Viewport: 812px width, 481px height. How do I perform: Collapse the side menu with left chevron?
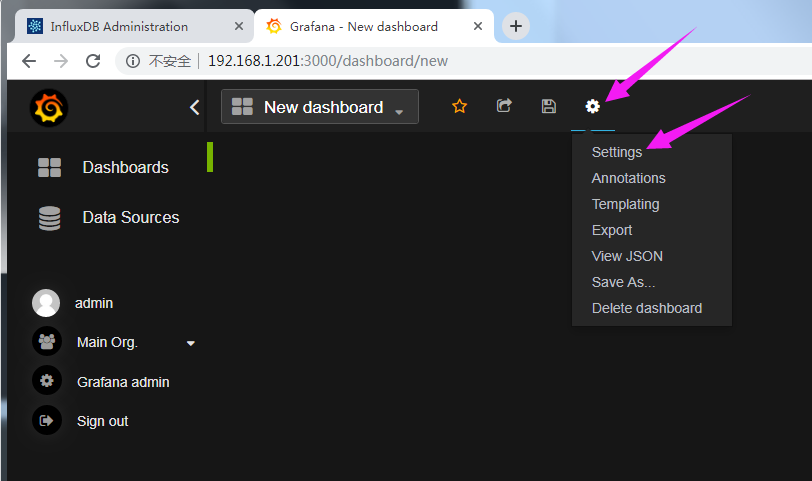(195, 107)
